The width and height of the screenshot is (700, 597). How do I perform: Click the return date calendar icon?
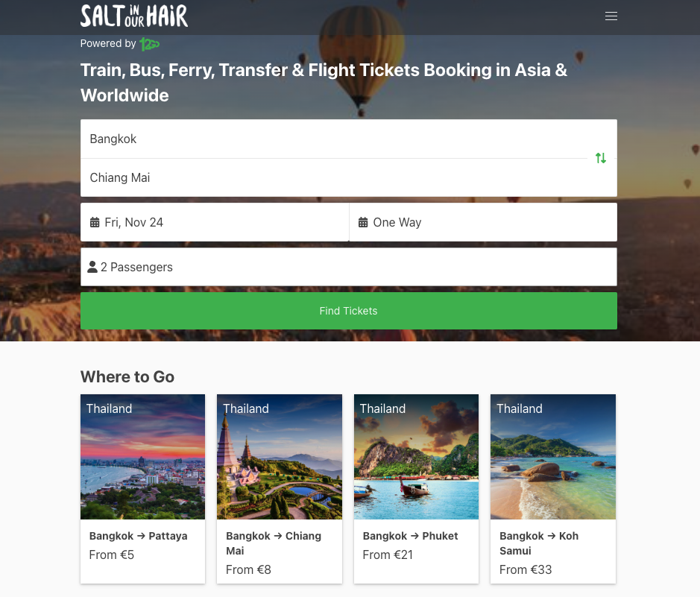pyautogui.click(x=363, y=222)
